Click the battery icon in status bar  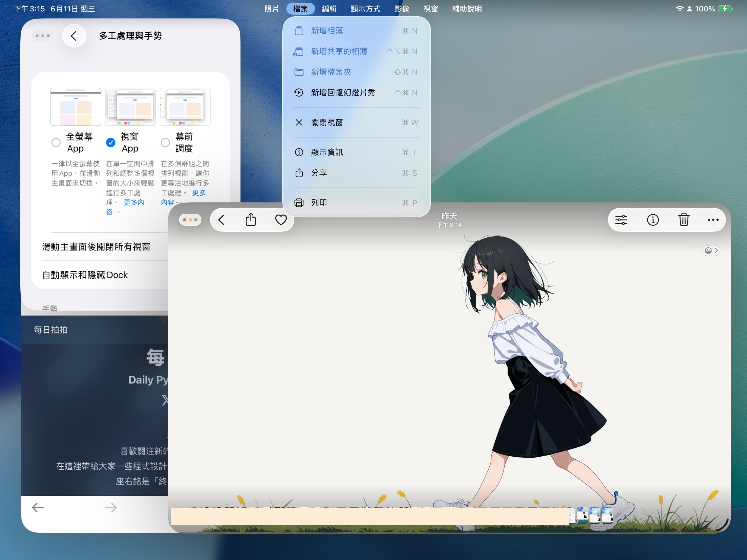[x=725, y=9]
